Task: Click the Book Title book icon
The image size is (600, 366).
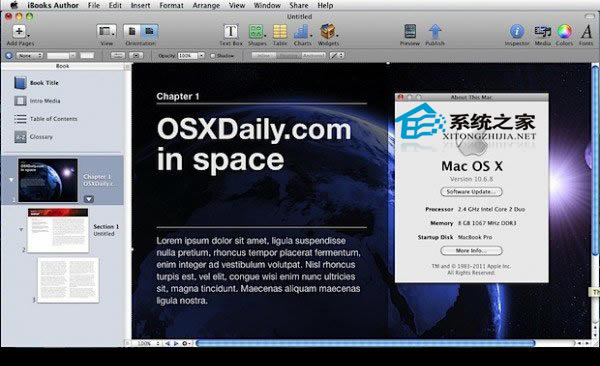Action: click(20, 83)
